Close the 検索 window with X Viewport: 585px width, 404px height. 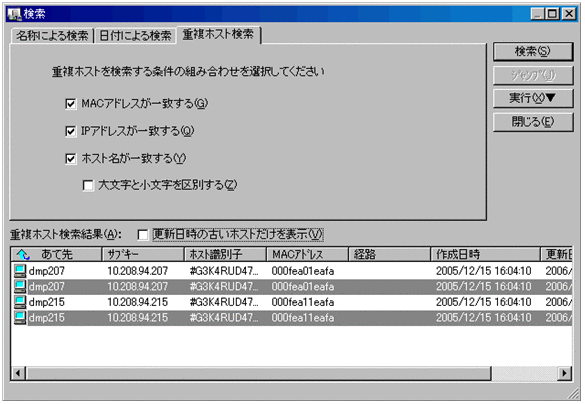(569, 14)
